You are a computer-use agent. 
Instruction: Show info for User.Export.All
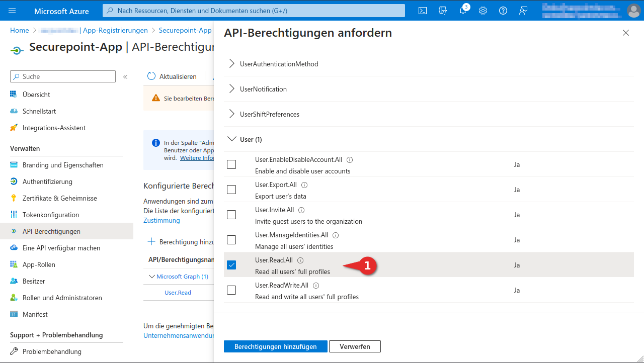[304, 185]
